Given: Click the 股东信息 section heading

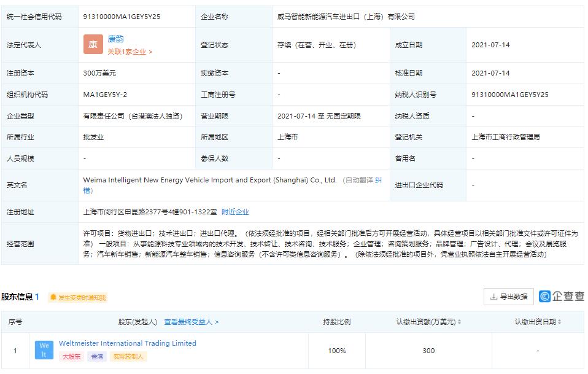Looking at the screenshot, I should (17, 297).
